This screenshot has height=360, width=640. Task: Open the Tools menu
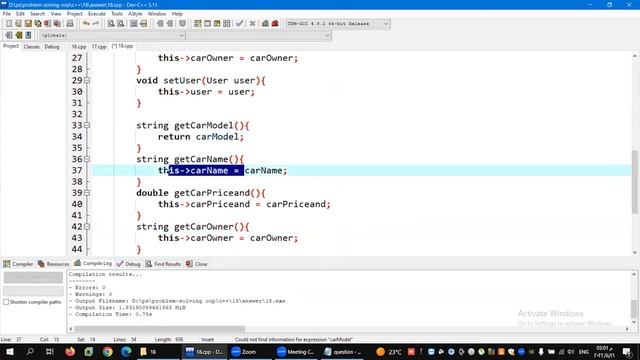(x=117, y=13)
